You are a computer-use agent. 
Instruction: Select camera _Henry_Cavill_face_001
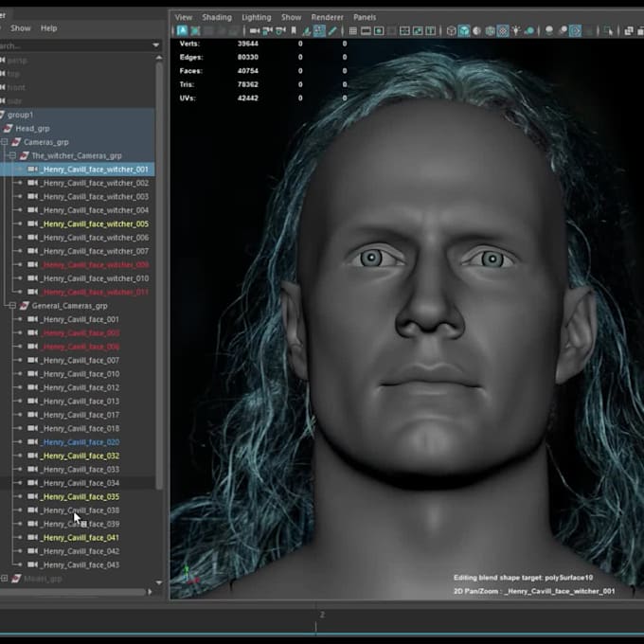coord(80,319)
